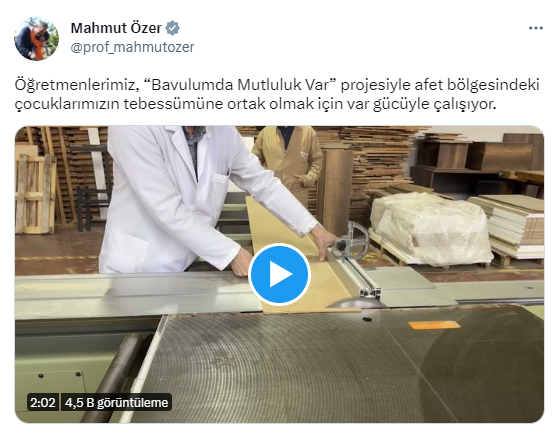Image resolution: width=552 pixels, height=433 pixels.
Task: Play the embedded tweet video
Action: coord(279,274)
